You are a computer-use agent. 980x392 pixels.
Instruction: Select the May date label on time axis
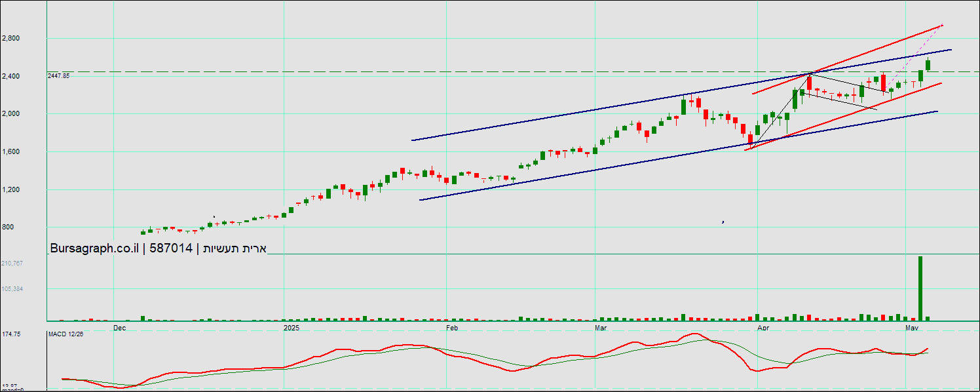pos(911,326)
